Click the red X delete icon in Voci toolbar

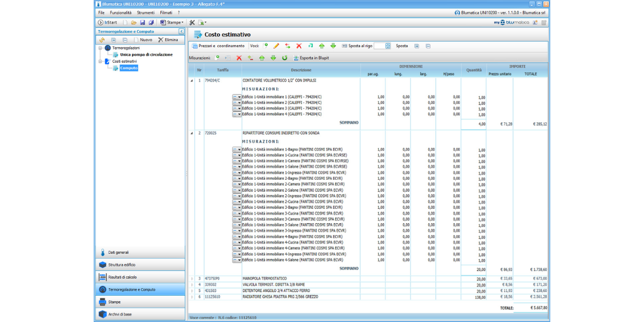pyautogui.click(x=299, y=46)
